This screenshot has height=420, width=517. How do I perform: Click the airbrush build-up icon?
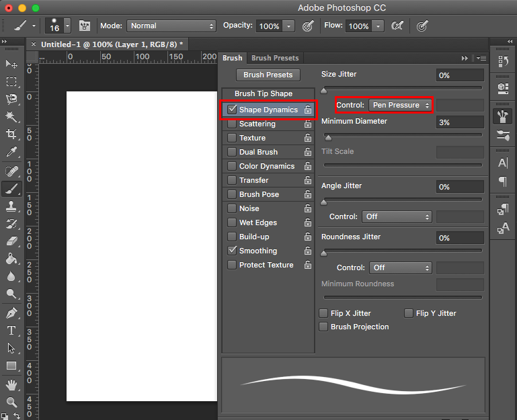(397, 26)
